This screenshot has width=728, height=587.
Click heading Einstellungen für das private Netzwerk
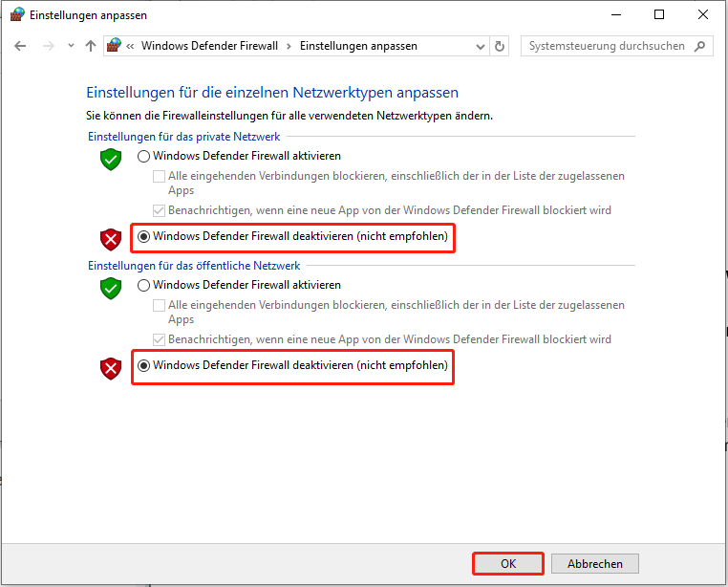183,137
